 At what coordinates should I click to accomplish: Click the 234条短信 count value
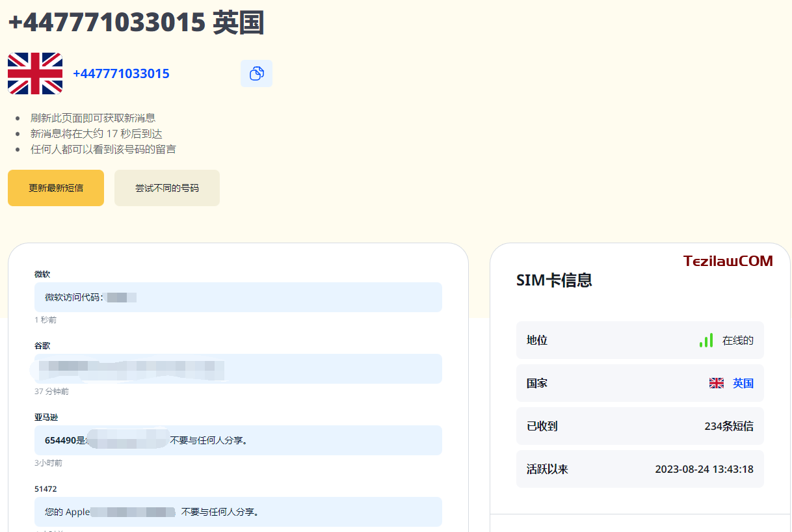click(729, 426)
